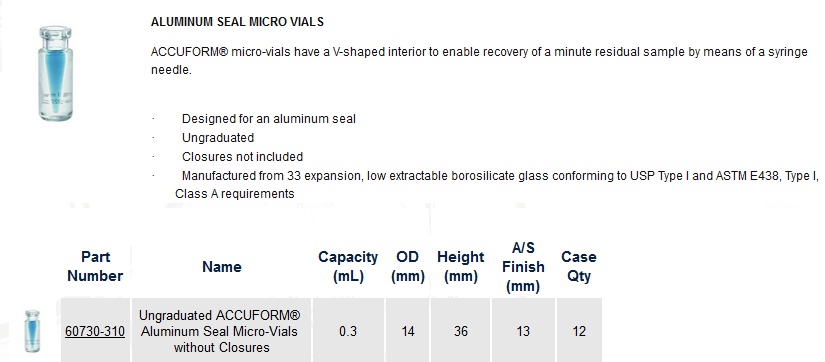Click the Case Qty column header
The image size is (825, 362).
click(x=579, y=267)
